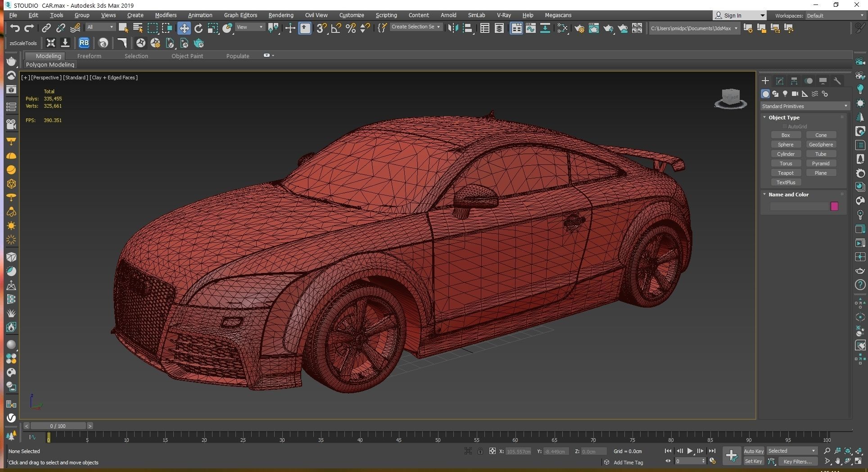Open the Rendered Frame Window icon
Screen dimensions: 868x472
click(594, 28)
